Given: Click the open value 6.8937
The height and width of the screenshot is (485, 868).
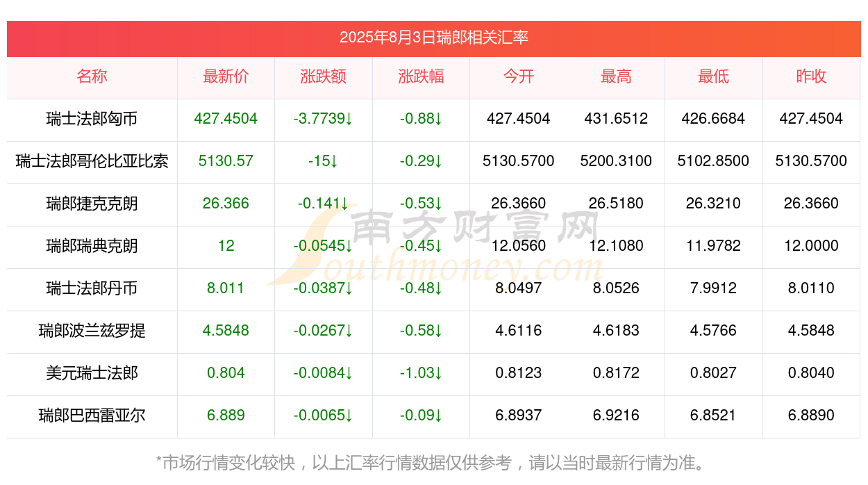Looking at the screenshot, I should pyautogui.click(x=519, y=416).
